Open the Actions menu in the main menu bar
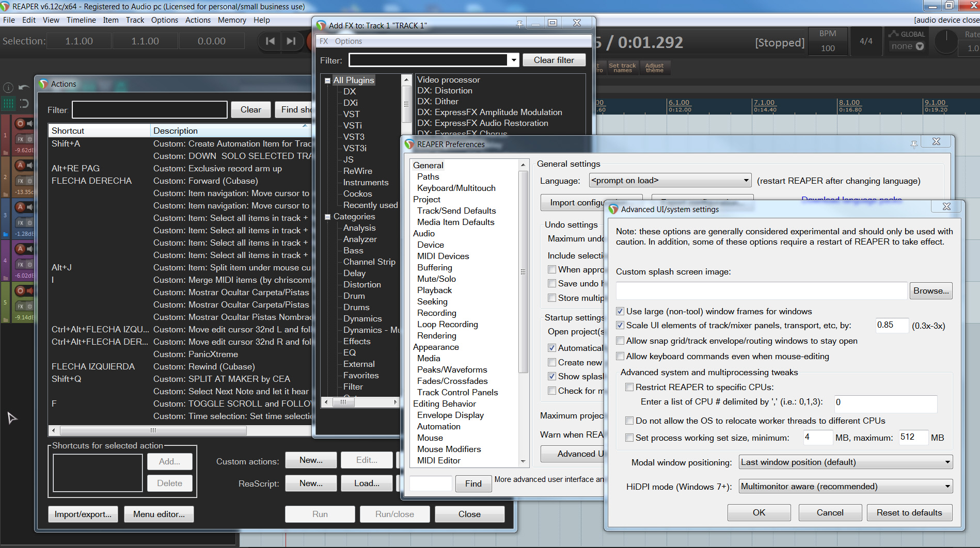Viewport: 980px width, 548px height. tap(198, 20)
